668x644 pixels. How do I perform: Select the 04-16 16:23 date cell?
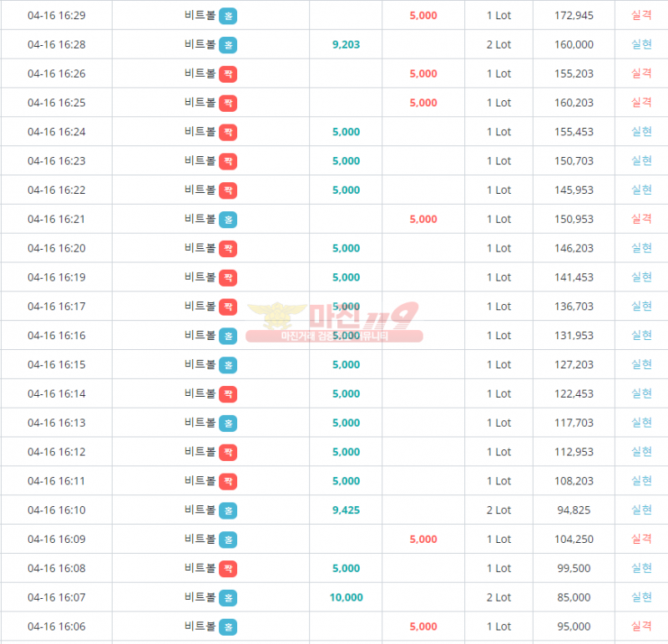coord(56,161)
